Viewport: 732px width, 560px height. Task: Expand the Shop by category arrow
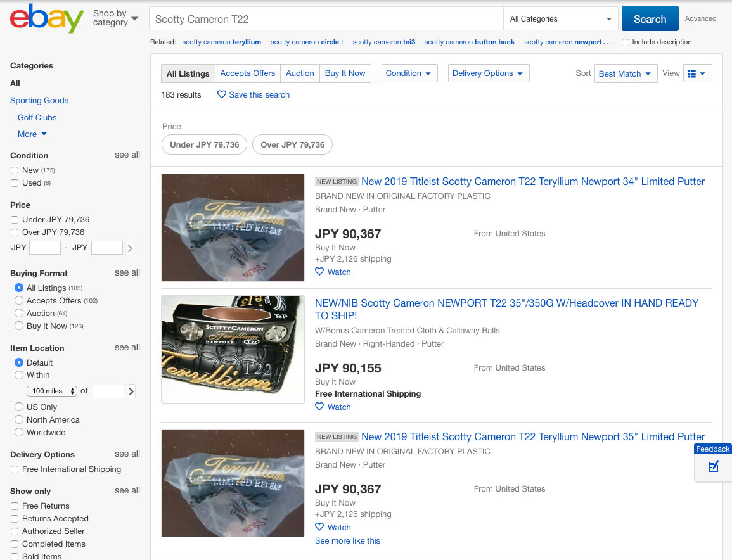pos(134,18)
